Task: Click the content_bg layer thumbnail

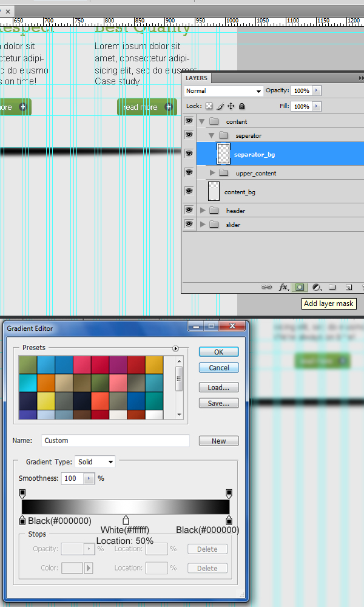Action: point(214,191)
